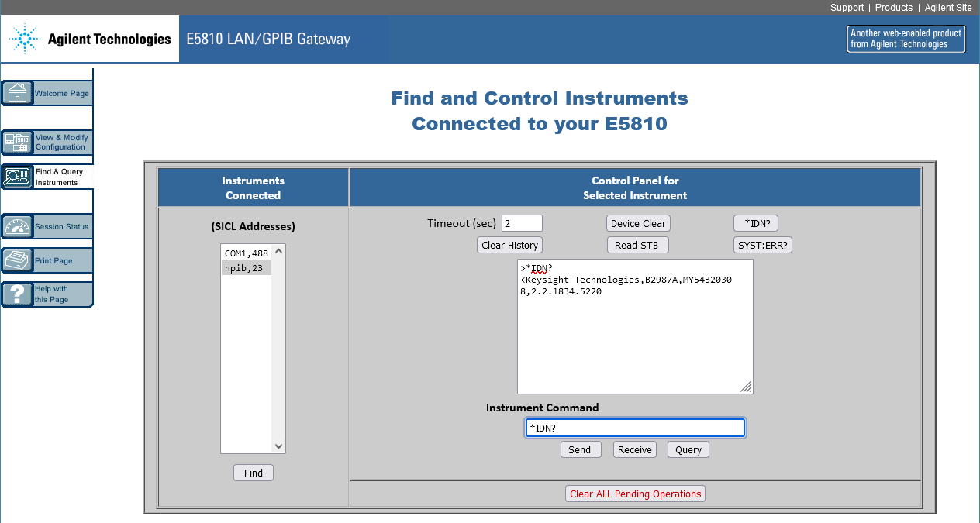The width and height of the screenshot is (980, 523).
Task: Click the 'Instruments Connected' column header
Action: point(254,188)
